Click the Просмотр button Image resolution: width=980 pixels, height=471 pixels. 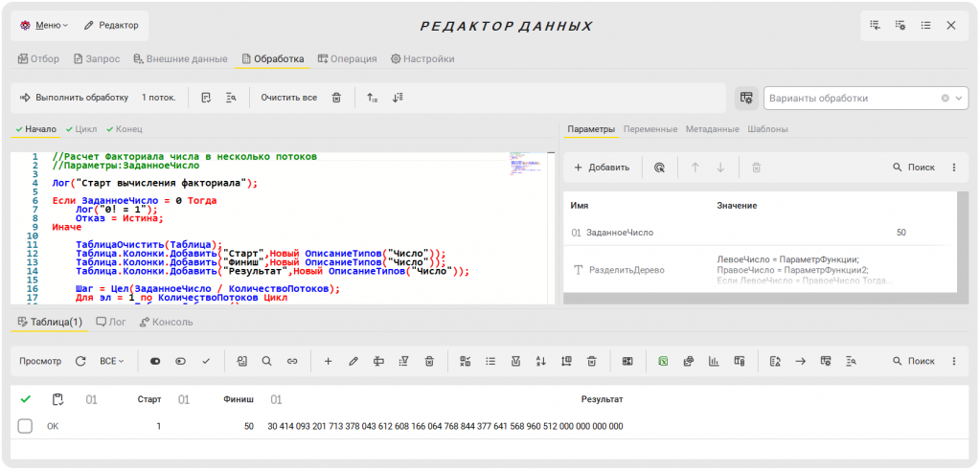click(40, 361)
